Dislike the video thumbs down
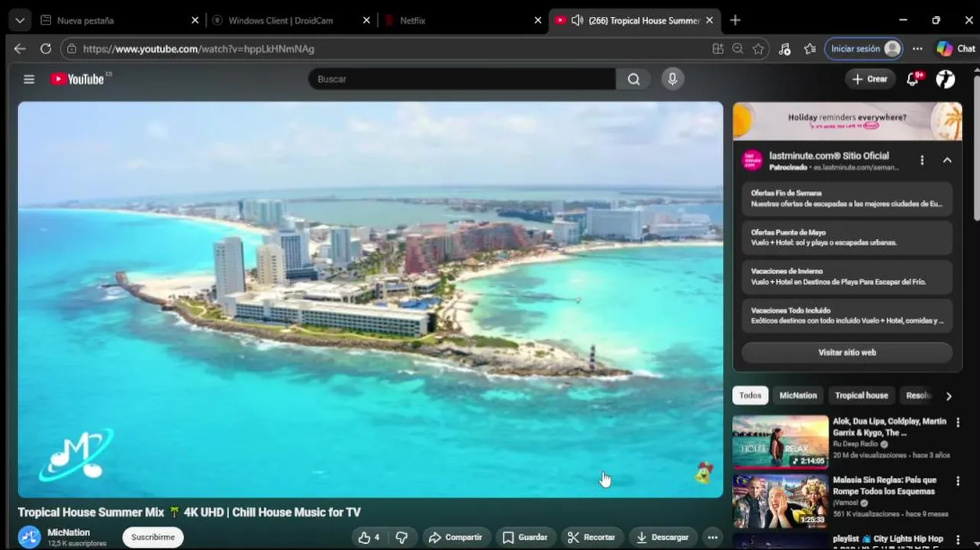Screen dimensions: 980x550 tap(401, 537)
